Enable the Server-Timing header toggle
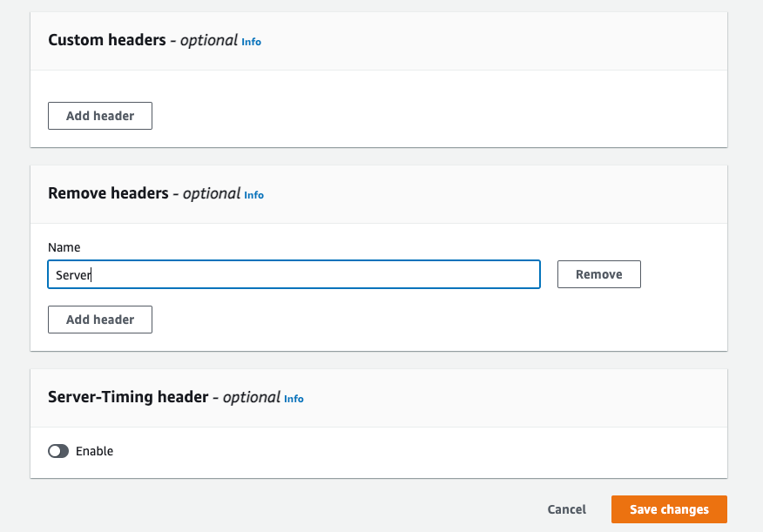This screenshot has width=763, height=532. tap(58, 451)
